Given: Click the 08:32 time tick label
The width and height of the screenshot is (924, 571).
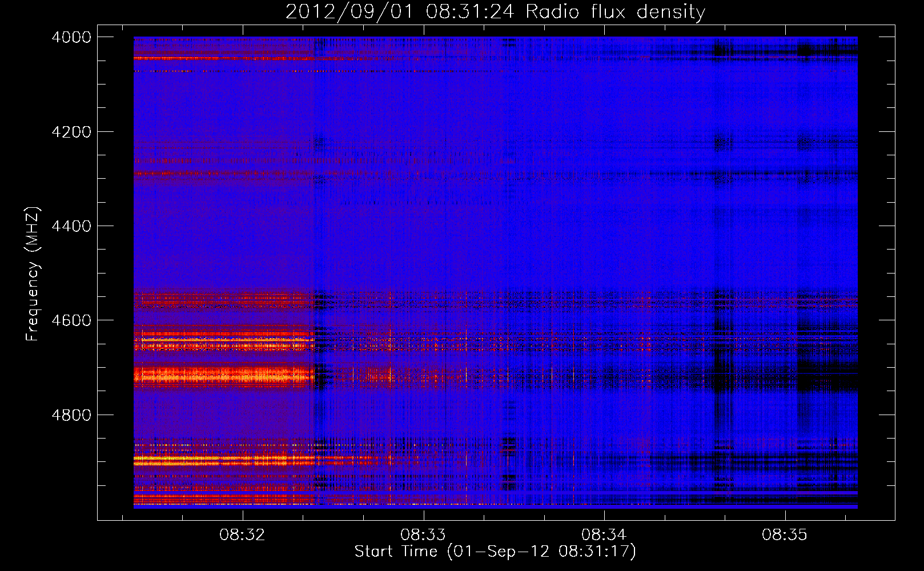Looking at the screenshot, I should 242,535.
